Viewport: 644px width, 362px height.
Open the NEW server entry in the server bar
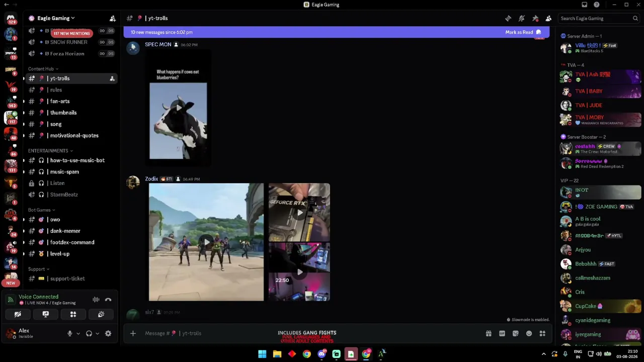tap(11, 283)
